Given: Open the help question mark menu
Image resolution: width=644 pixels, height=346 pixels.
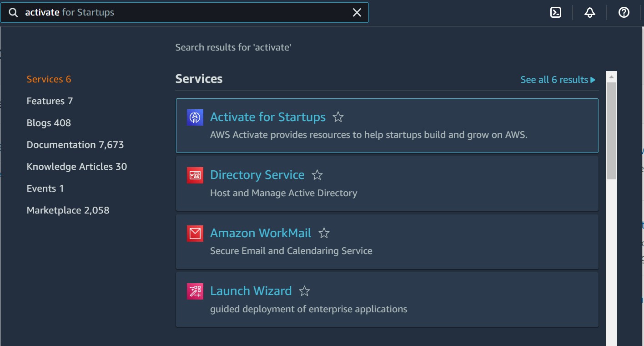Looking at the screenshot, I should 624,12.
